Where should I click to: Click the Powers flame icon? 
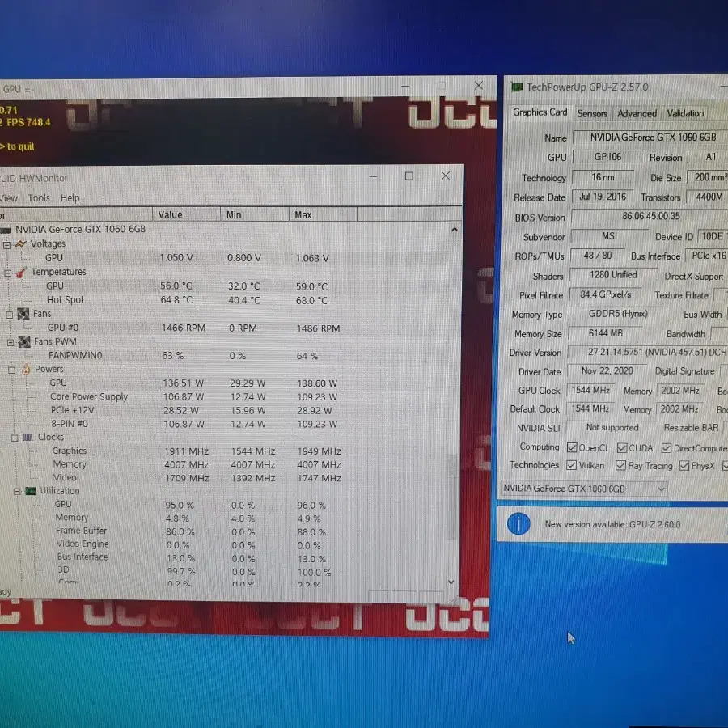(26, 370)
